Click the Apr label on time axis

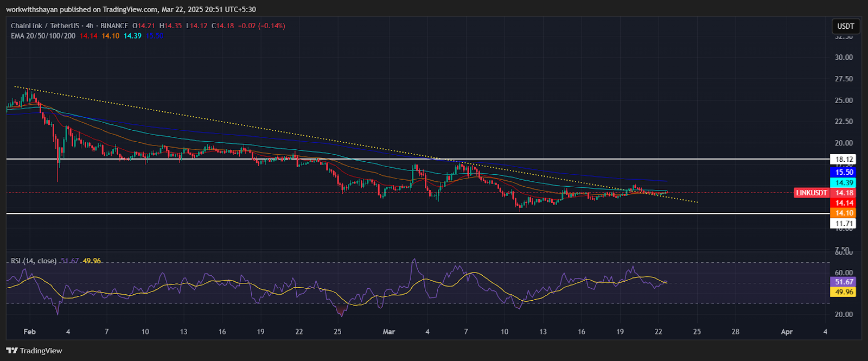[x=787, y=332]
